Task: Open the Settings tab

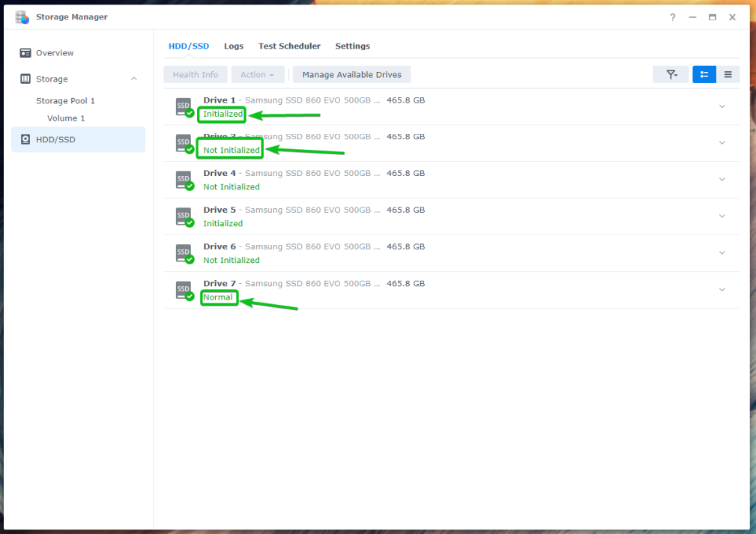Action: (352, 46)
